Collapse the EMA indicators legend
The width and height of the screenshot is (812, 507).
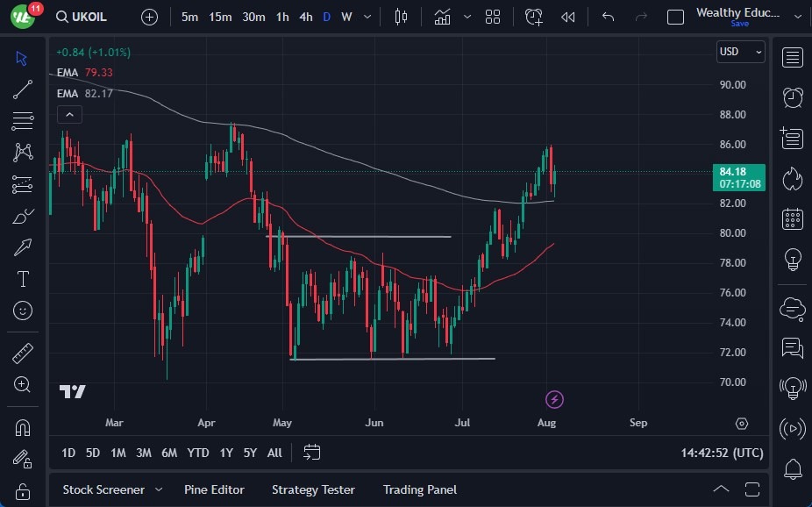[69, 114]
